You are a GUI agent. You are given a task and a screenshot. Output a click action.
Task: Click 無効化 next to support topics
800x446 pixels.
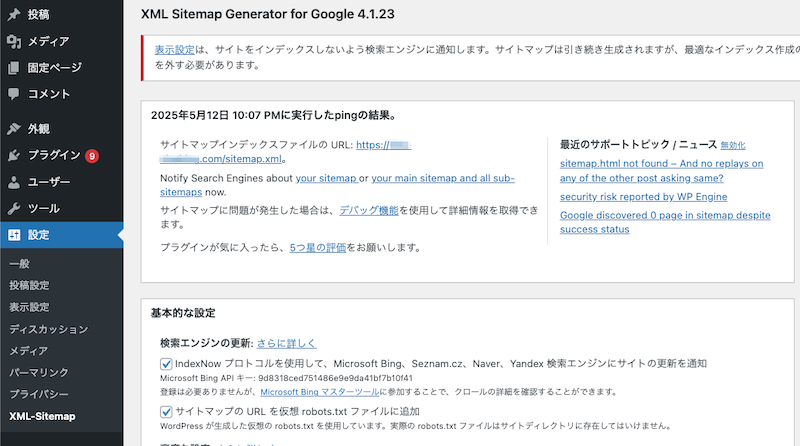point(733,146)
